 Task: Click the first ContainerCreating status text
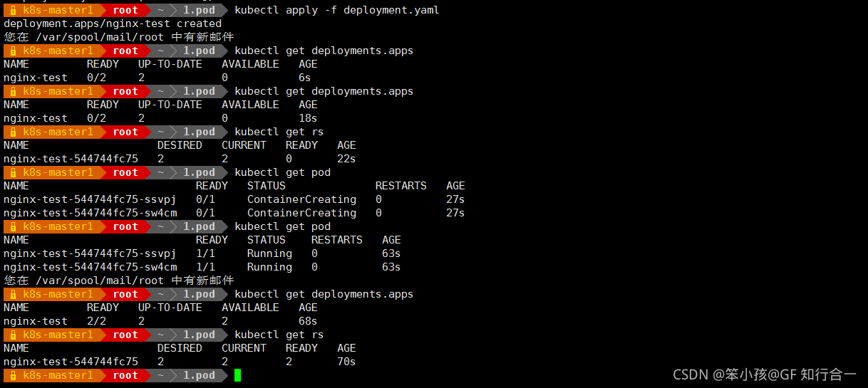301,199
